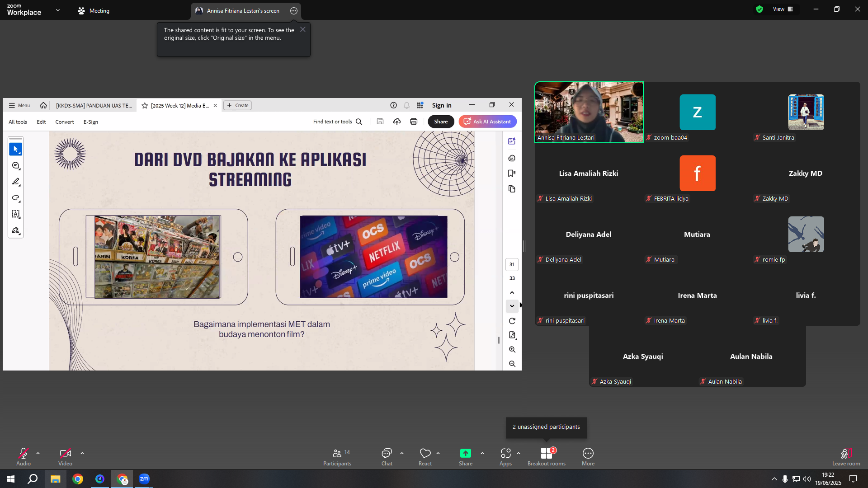Upload the file to cloud storage
Image resolution: width=868 pixels, height=488 pixels.
tap(397, 122)
